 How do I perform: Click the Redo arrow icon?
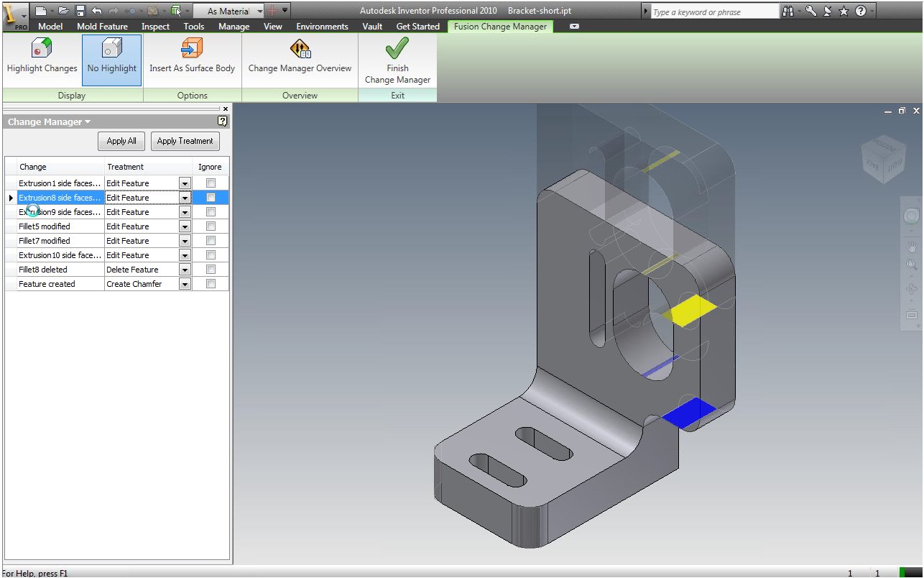pos(113,11)
